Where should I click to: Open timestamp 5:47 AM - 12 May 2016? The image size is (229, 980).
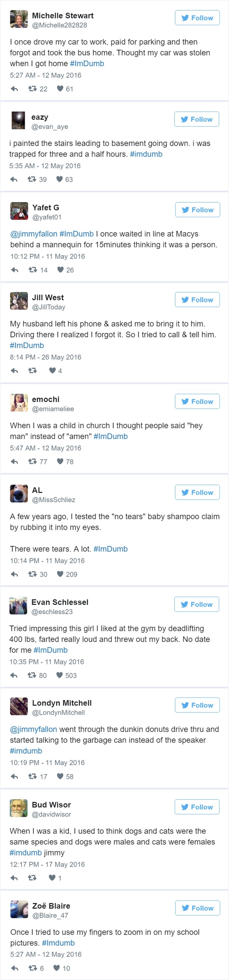(x=46, y=448)
